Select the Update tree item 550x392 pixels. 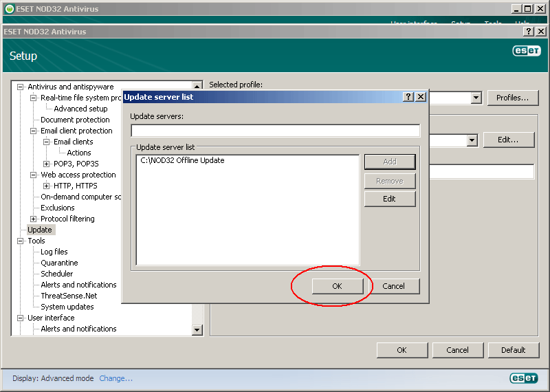click(40, 230)
